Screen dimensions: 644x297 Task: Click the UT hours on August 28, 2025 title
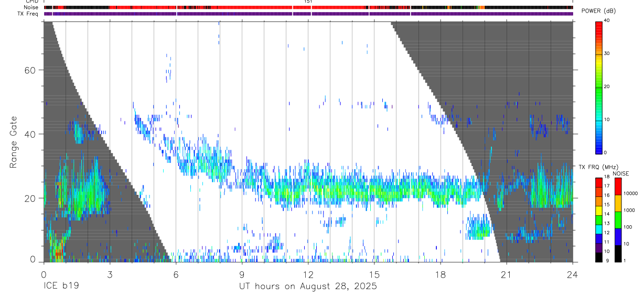[308, 287]
